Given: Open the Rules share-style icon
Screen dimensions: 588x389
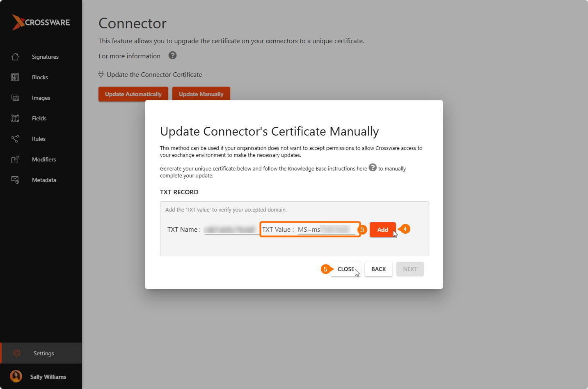Looking at the screenshot, I should [15, 139].
